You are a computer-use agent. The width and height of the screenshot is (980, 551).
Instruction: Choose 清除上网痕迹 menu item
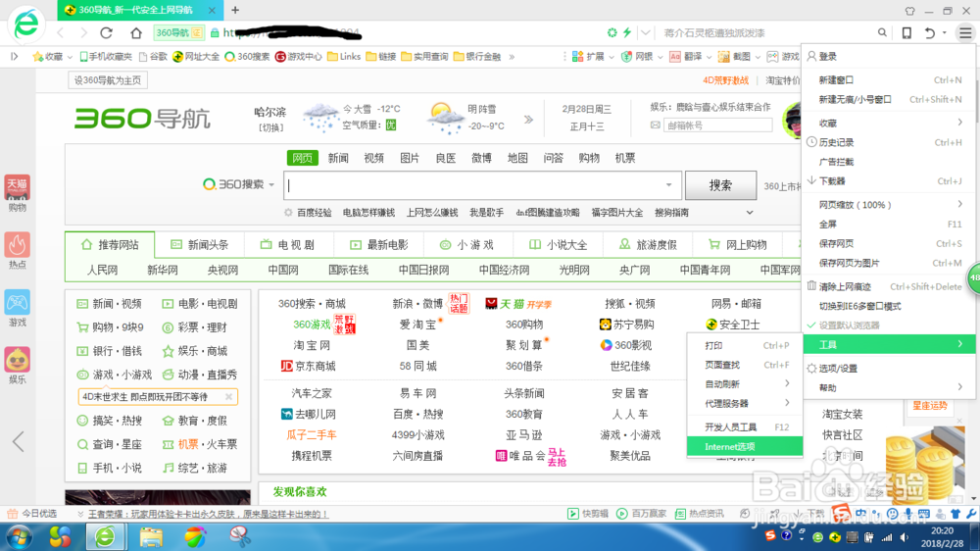[x=888, y=286]
